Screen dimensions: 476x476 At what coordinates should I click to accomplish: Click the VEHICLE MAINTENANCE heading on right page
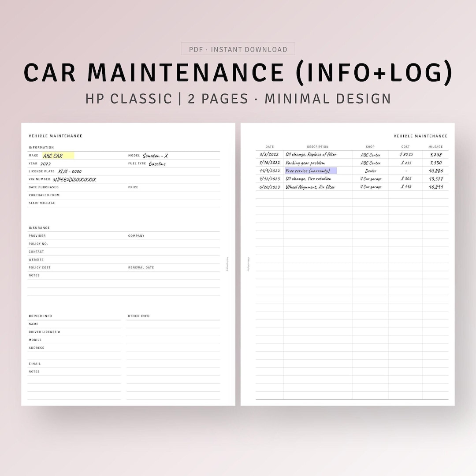(420, 136)
